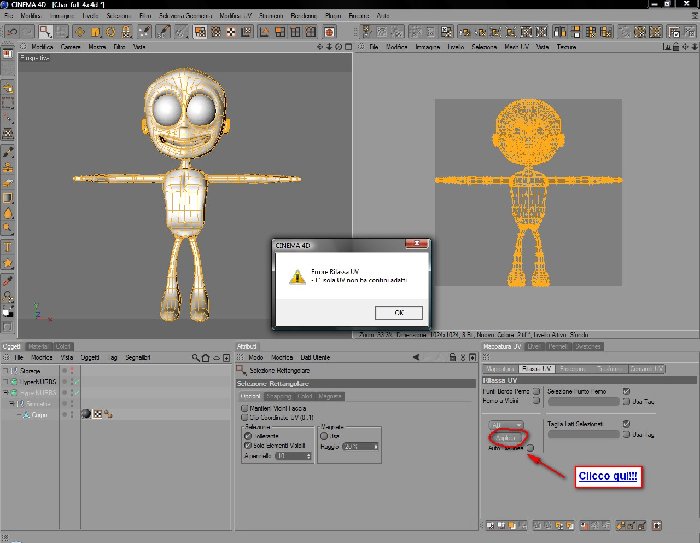
Task: Toggle Usa Coordinate UV (0..1) checkbox
Action: pos(244,418)
